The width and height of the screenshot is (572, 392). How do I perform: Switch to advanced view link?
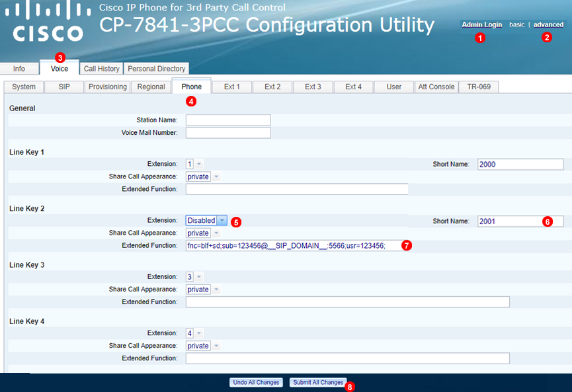548,24
